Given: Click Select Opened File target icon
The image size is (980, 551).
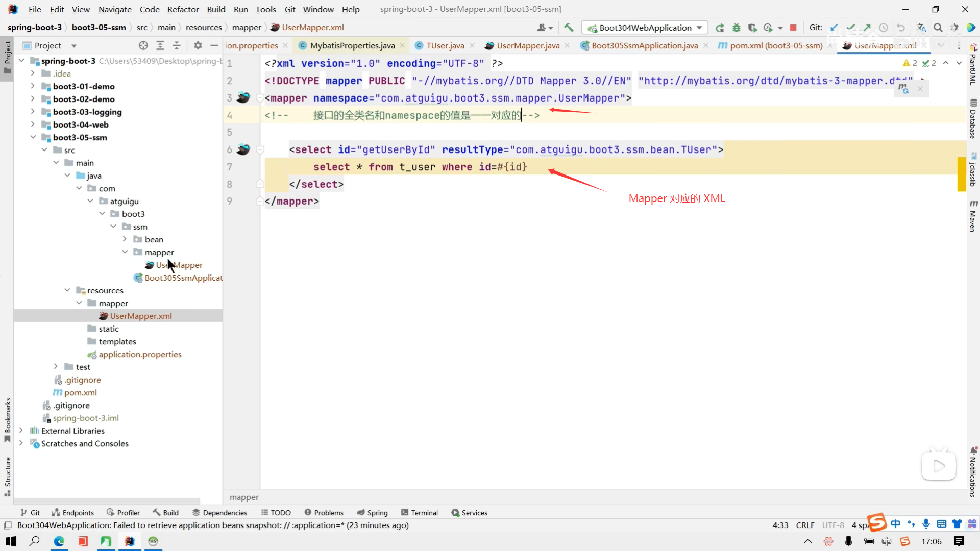Looking at the screenshot, I should [143, 45].
